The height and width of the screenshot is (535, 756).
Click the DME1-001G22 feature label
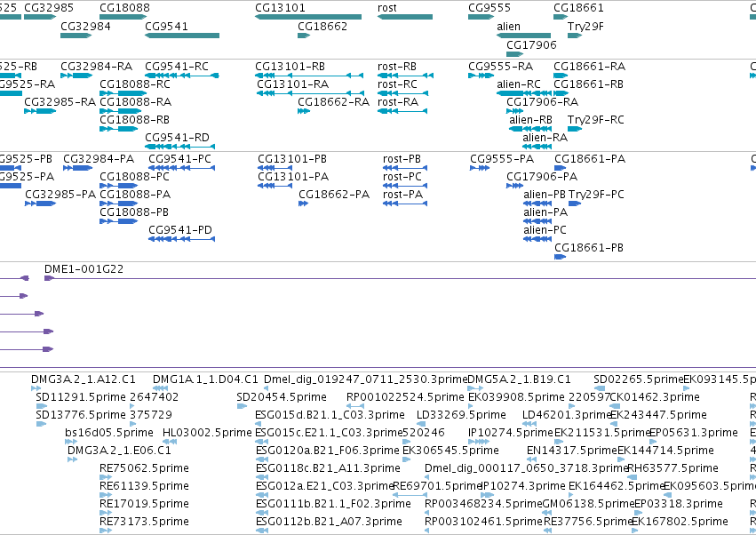84,269
